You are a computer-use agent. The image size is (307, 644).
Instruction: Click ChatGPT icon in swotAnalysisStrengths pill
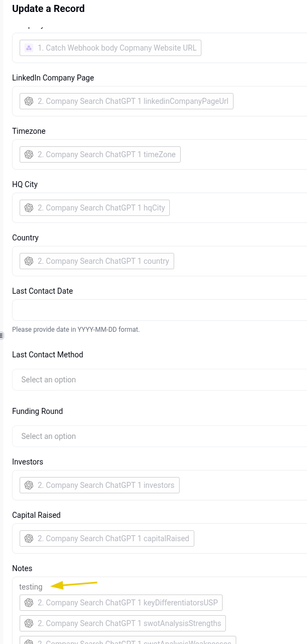(x=29, y=623)
